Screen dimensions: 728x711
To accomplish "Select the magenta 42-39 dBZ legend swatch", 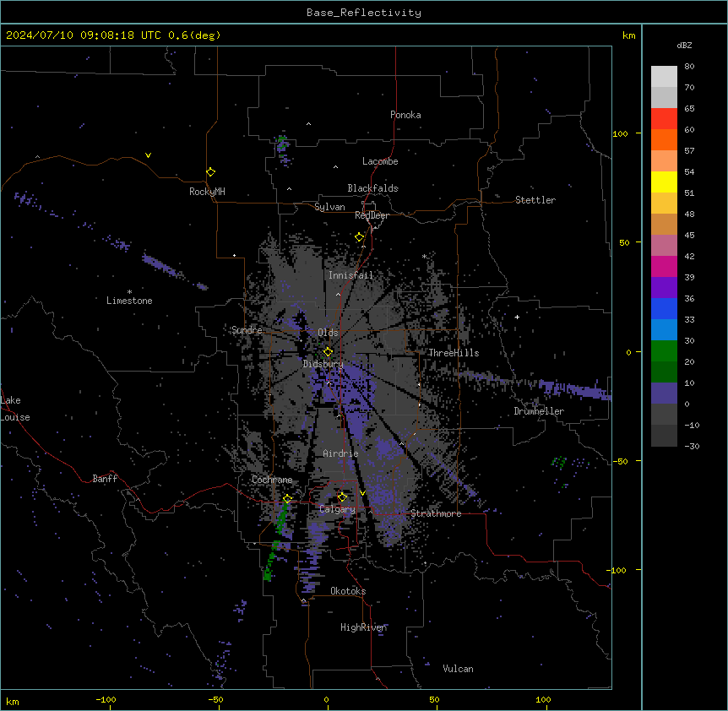I will [x=664, y=266].
